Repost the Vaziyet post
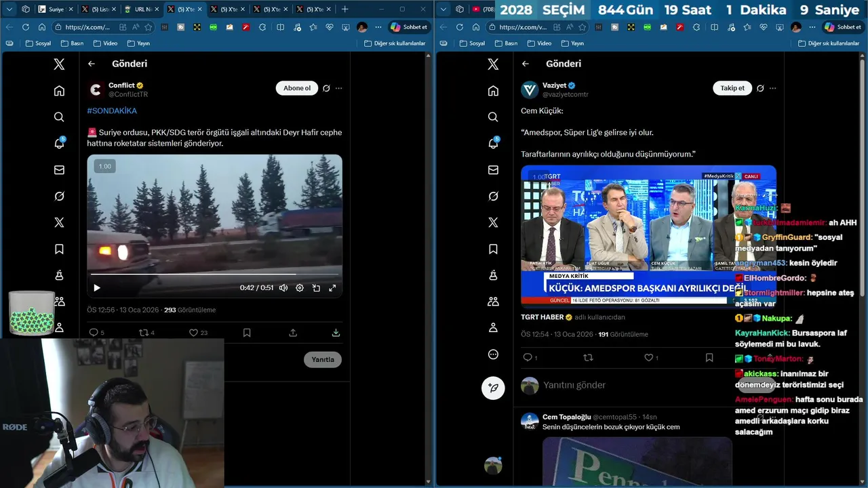 click(x=588, y=357)
